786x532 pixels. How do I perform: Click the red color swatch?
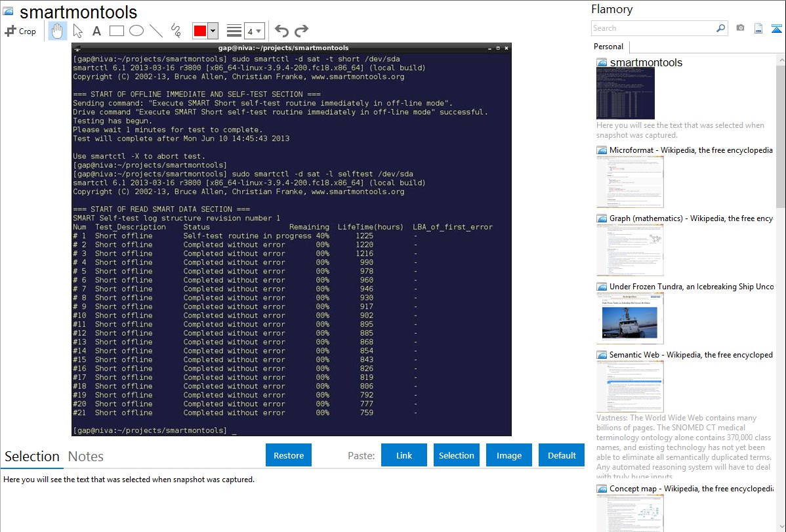(x=200, y=31)
